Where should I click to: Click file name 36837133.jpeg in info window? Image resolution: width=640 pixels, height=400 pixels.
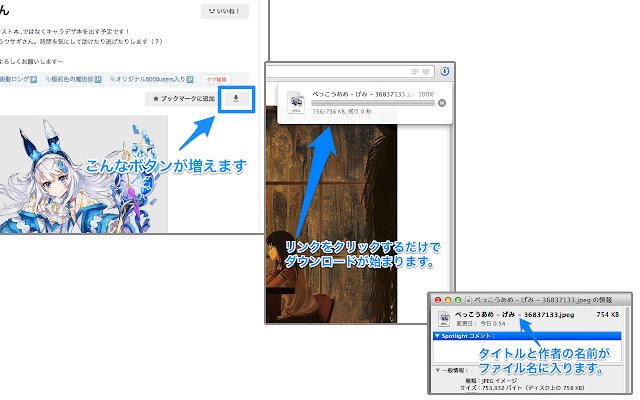click(x=514, y=315)
